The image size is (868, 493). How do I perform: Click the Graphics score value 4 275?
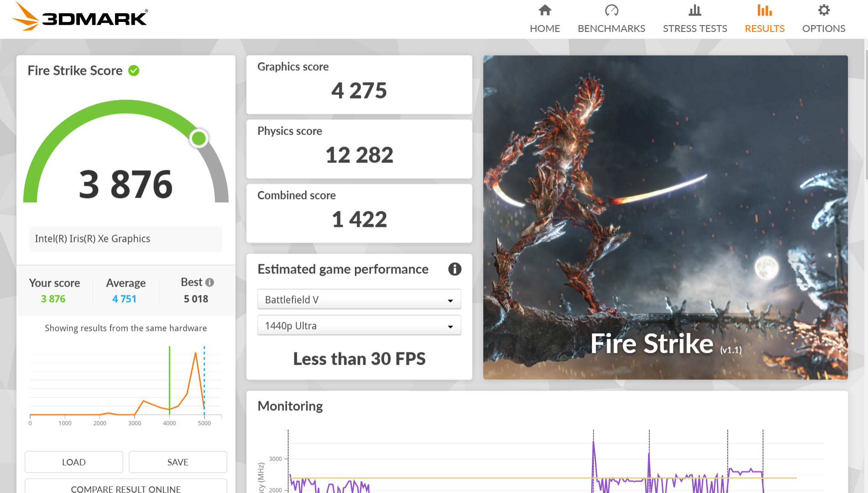tap(359, 90)
